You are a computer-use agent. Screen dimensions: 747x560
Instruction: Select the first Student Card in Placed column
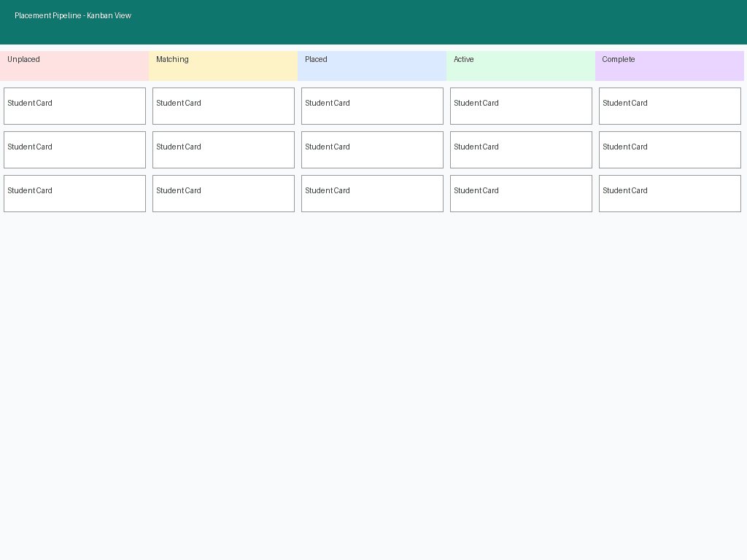372,106
